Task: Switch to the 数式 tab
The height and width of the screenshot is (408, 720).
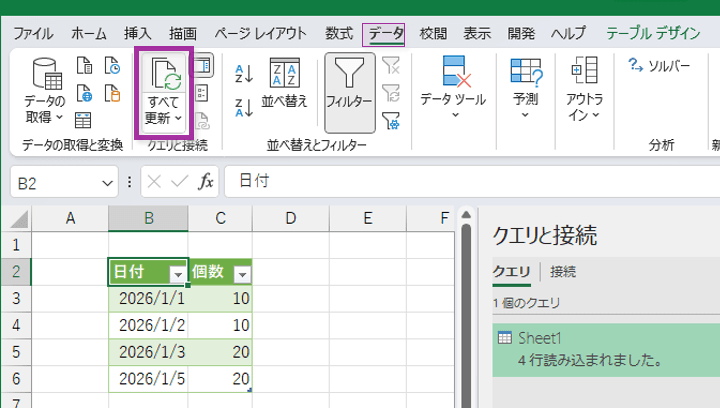Action: pos(339,34)
